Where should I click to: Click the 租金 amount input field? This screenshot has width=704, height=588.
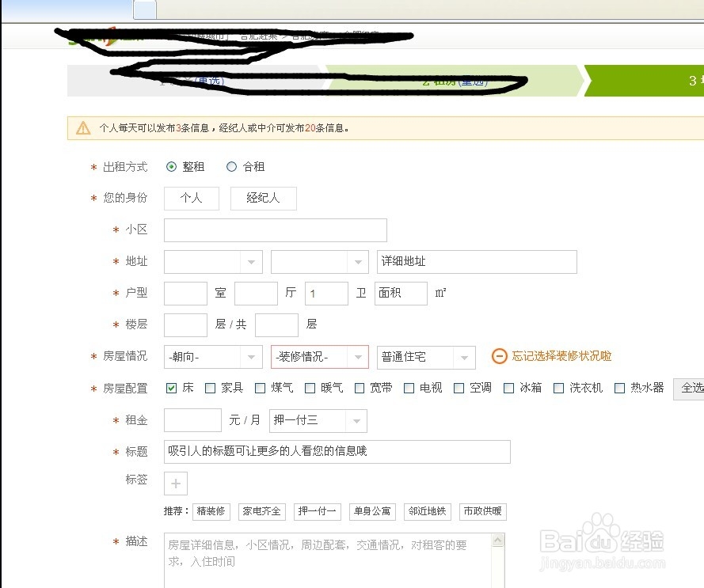tap(192, 420)
